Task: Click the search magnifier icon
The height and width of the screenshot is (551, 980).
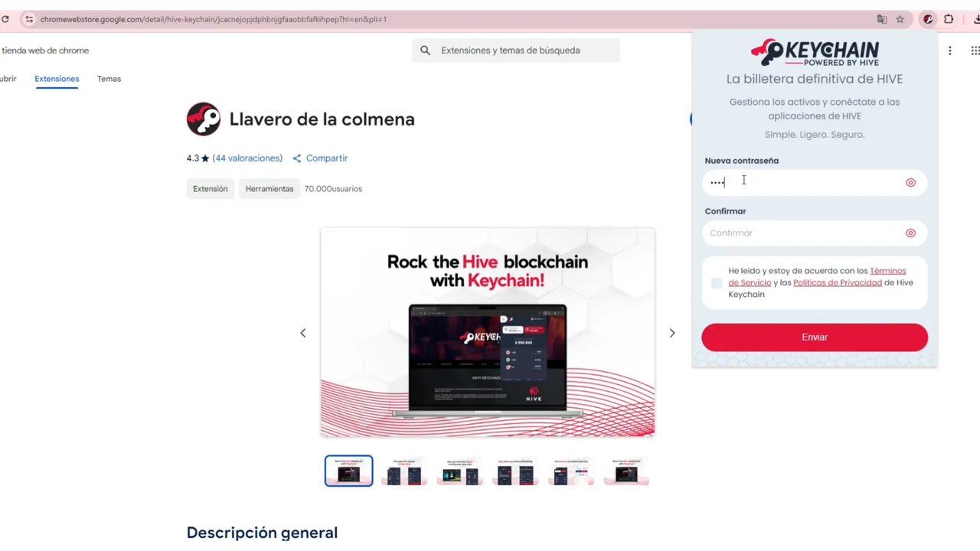Action: click(x=425, y=51)
